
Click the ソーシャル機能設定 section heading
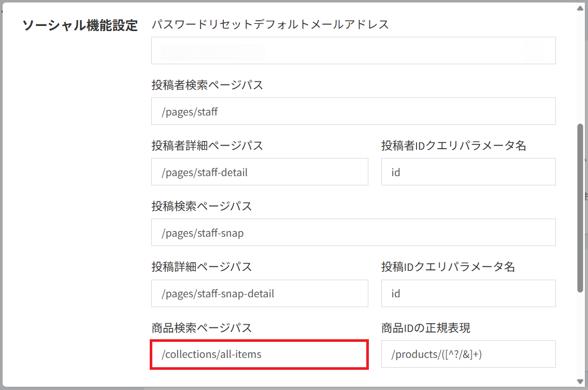80,25
